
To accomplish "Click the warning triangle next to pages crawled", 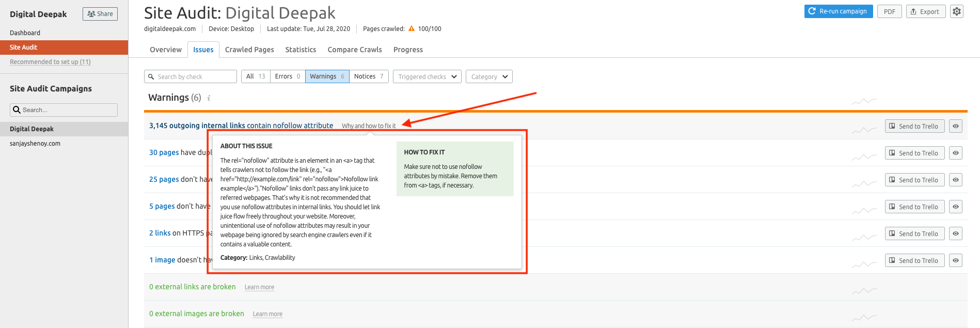I will (412, 29).
